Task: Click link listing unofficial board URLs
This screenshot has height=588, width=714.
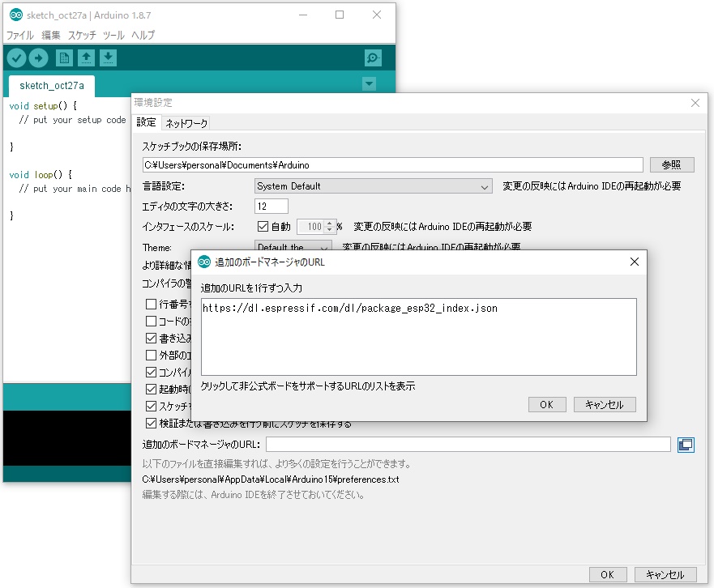Action: 308,386
